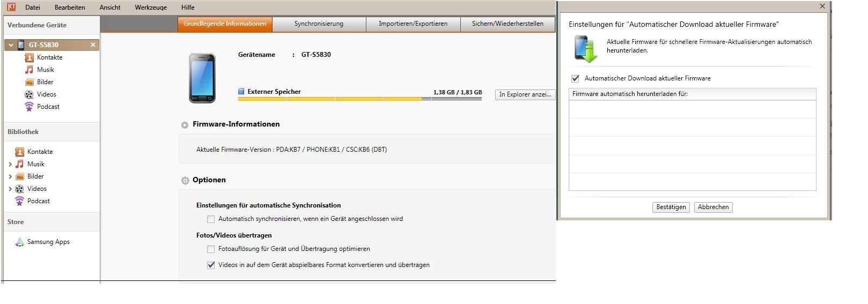Open the Ansicht menu

pos(110,8)
